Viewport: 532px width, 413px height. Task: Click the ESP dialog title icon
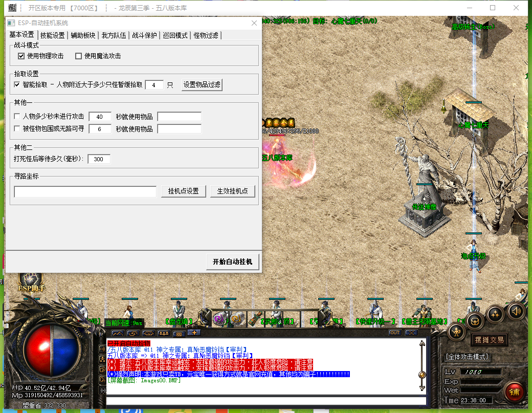[11, 23]
